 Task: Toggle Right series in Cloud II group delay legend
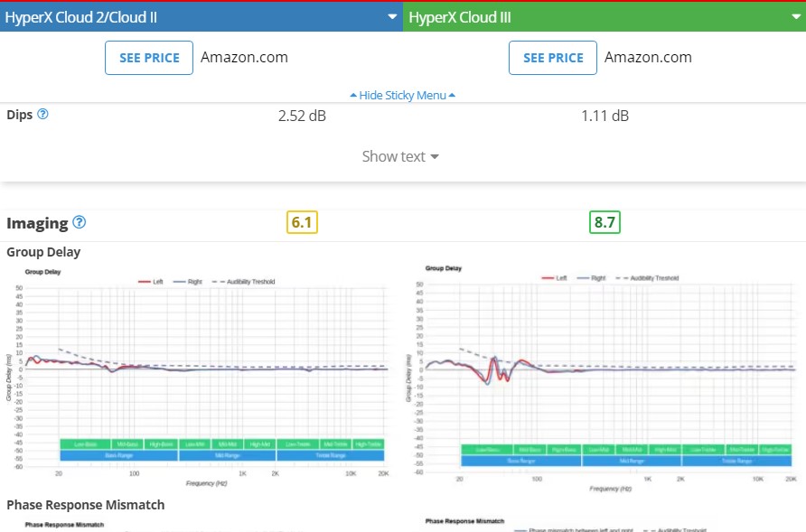(x=188, y=282)
